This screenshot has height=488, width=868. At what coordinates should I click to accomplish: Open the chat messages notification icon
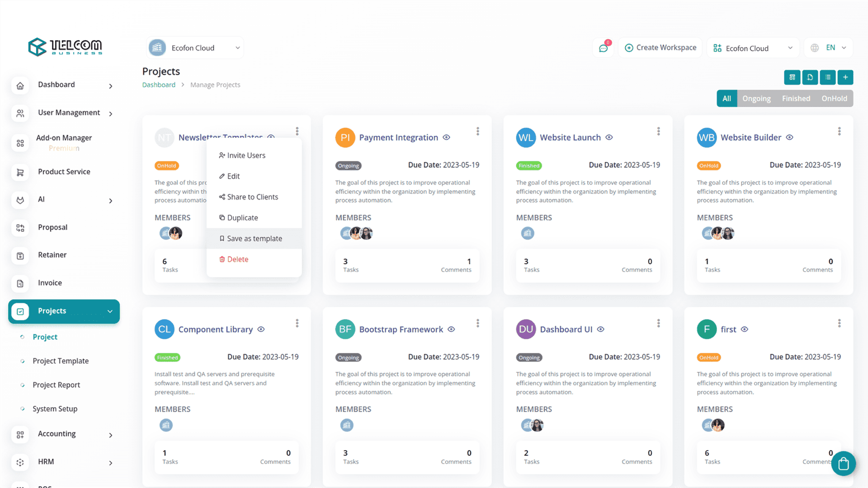point(603,48)
